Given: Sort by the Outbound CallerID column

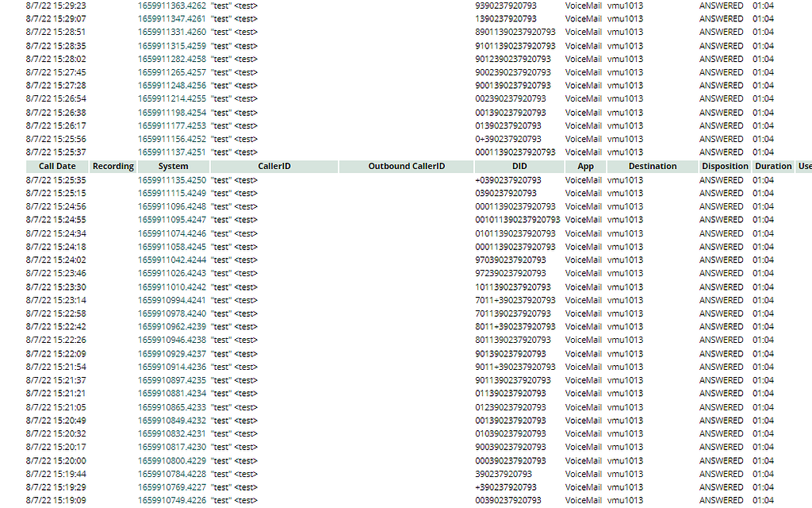Looking at the screenshot, I should [406, 166].
